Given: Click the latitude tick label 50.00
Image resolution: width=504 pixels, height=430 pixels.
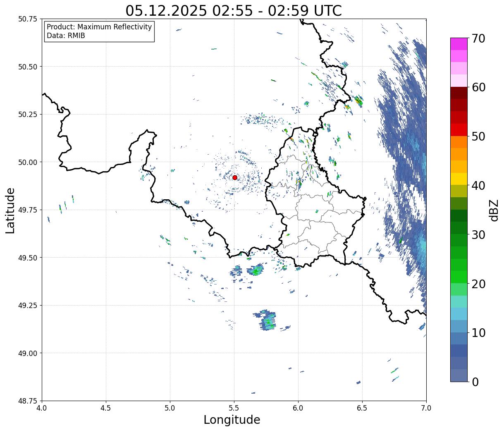Looking at the screenshot, I should (28, 162).
